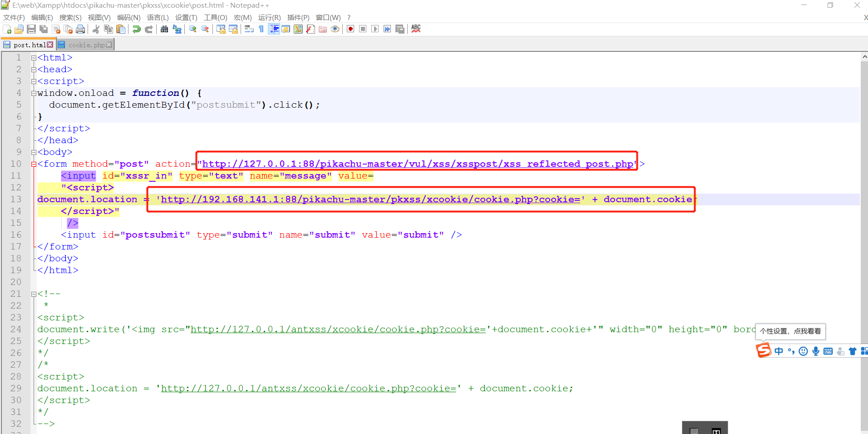The image size is (868, 434).
Task: Print the document with the printer icon
Action: [81, 29]
